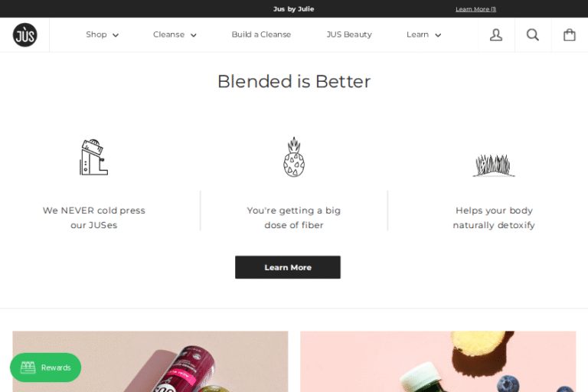Click the Rewards crown icon
588x392 pixels.
click(x=28, y=367)
